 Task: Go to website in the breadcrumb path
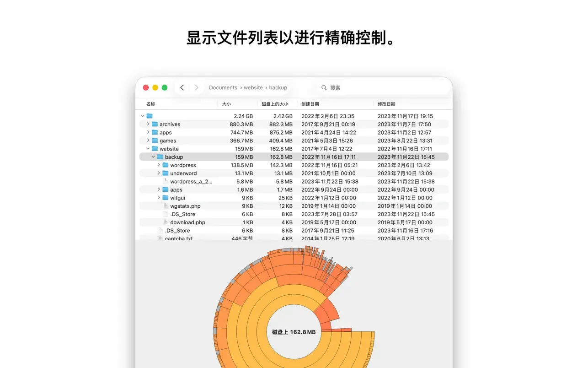tap(253, 87)
